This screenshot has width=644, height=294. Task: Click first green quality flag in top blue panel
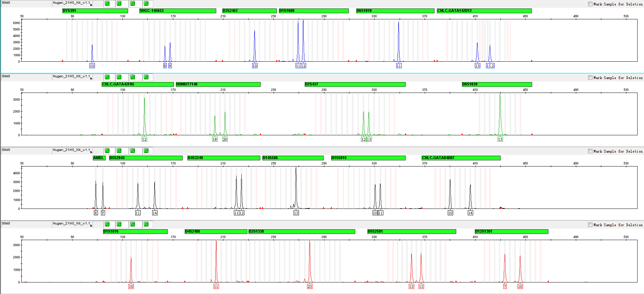[x=107, y=3]
